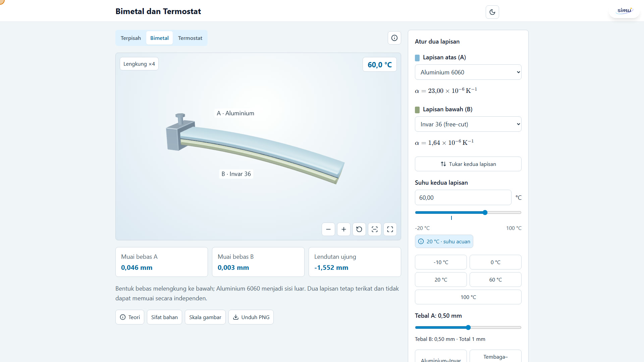Reset the view rotation icon
Viewport: 644px width, 362px height.
pyautogui.click(x=359, y=229)
